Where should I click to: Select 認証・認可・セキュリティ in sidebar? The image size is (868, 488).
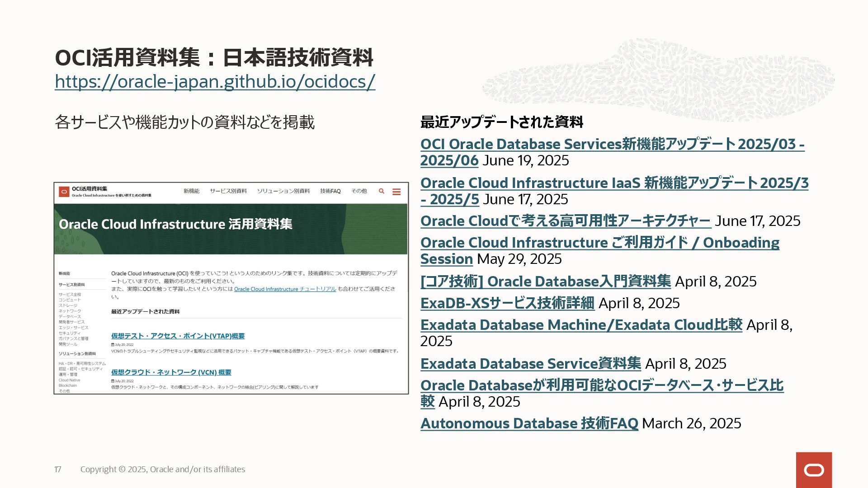[80, 369]
